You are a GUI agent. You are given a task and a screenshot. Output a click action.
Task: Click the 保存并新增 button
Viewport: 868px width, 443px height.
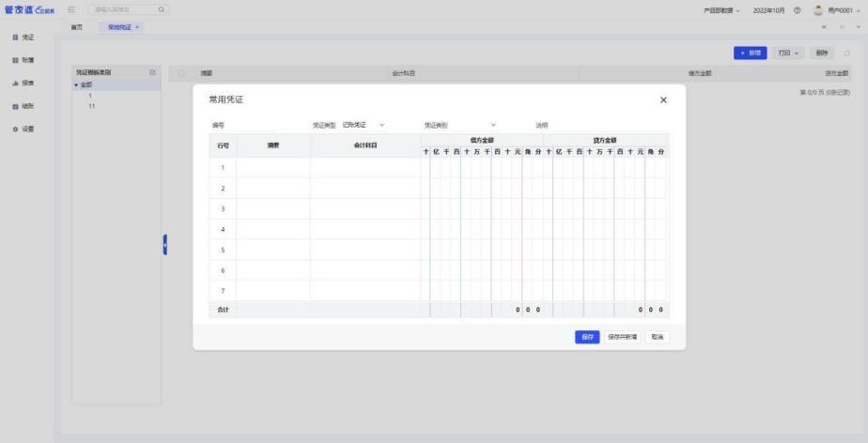622,337
